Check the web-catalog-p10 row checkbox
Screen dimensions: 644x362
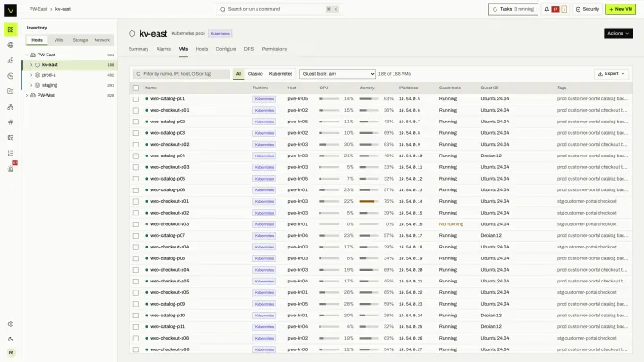tap(136, 316)
